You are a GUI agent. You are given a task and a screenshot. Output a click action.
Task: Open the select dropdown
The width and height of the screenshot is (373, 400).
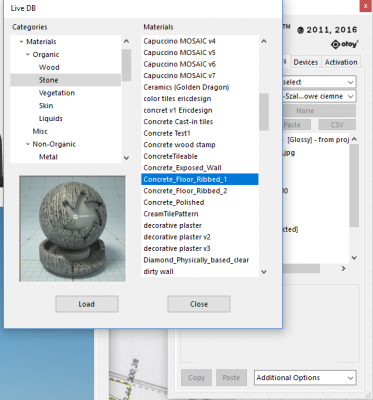(x=319, y=82)
